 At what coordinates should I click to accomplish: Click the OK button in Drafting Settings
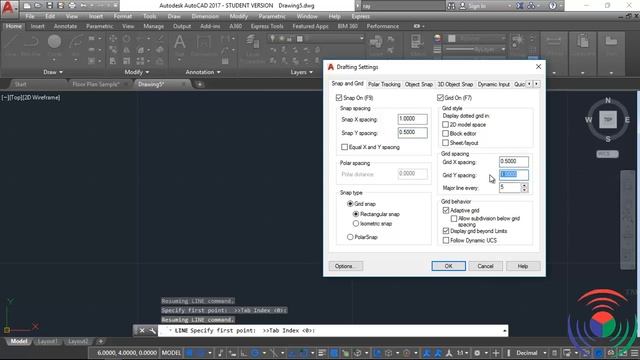[x=449, y=266]
